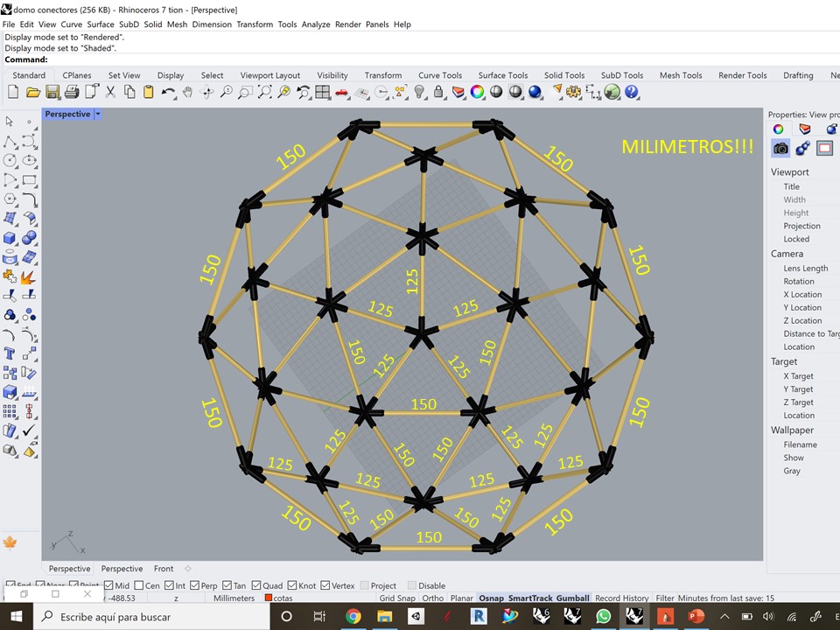Click the camera icon in Properties panel
This screenshot has height=630, width=840.
(x=780, y=149)
